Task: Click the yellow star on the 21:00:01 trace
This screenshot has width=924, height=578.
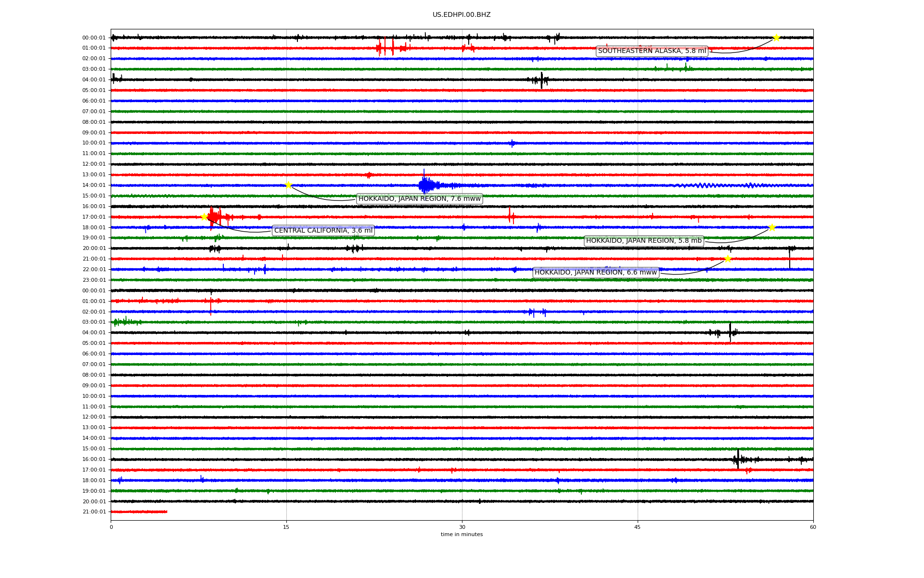Action: point(727,259)
